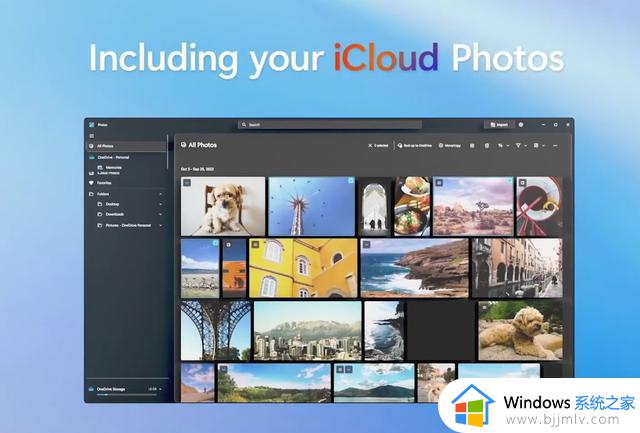Click the Move/copy button
This screenshot has width=640, height=433.
coord(449,145)
